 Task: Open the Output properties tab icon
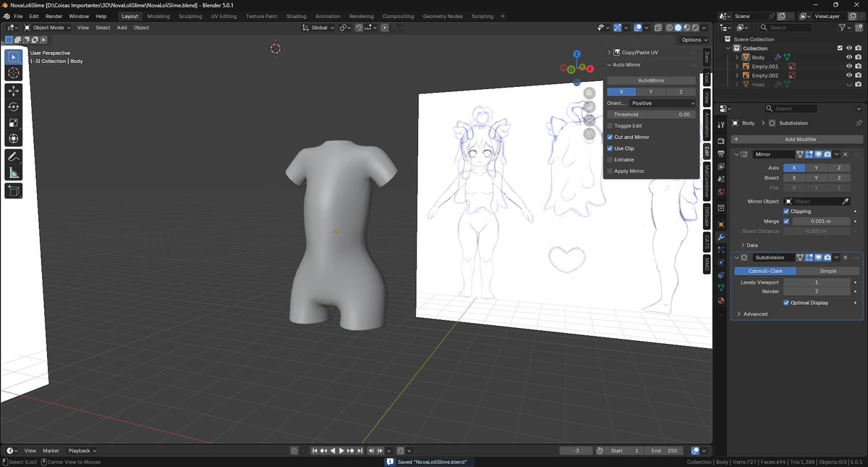click(721, 153)
